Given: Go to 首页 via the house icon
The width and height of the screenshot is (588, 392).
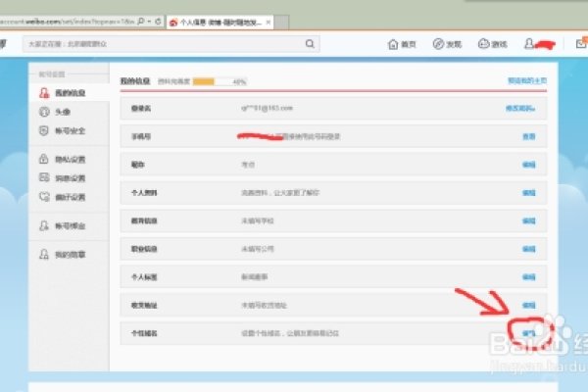Looking at the screenshot, I should tap(393, 44).
